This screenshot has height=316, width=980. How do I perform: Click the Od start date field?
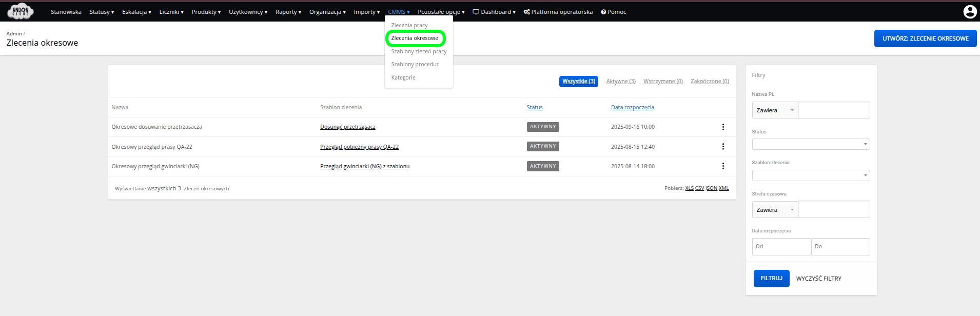click(781, 247)
